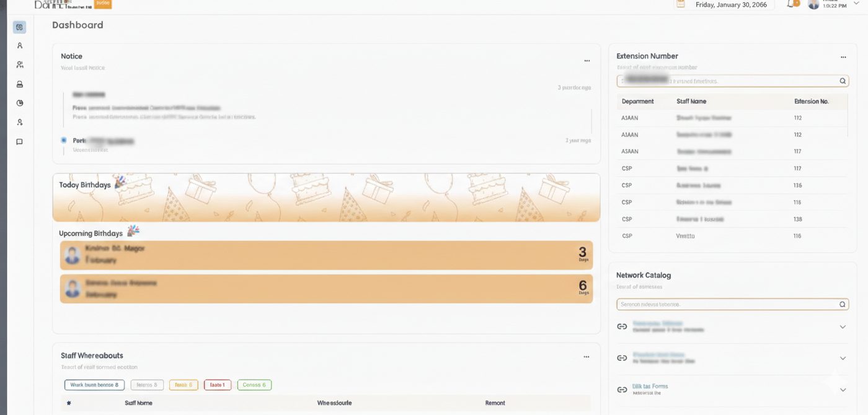
Task: Open the upcoming birthday card with 6 days
Action: (326, 289)
